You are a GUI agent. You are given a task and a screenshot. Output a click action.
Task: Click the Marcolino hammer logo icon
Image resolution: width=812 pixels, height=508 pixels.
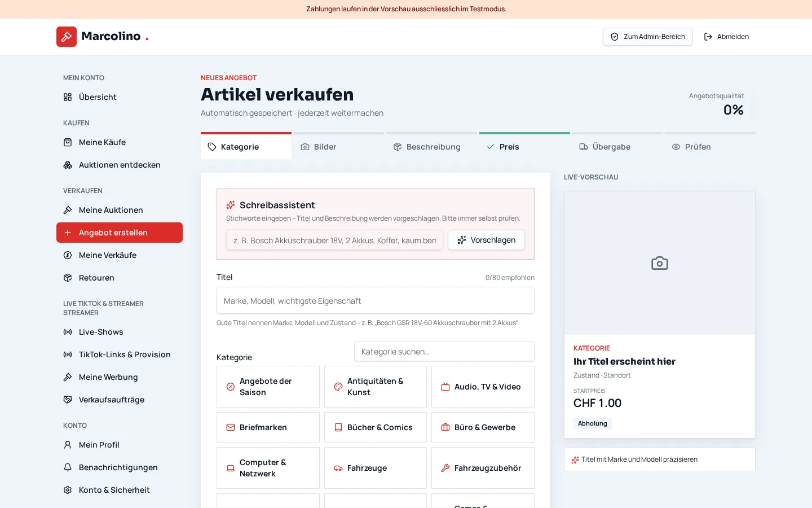(67, 37)
